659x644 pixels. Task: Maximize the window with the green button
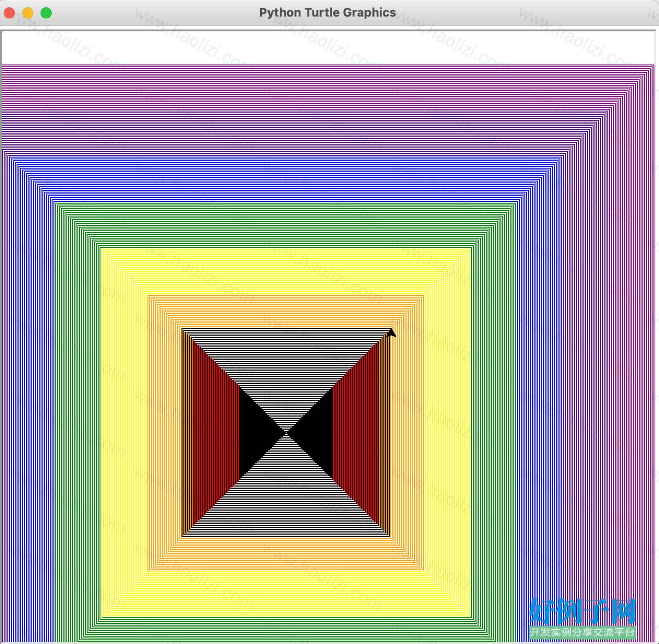[46, 13]
